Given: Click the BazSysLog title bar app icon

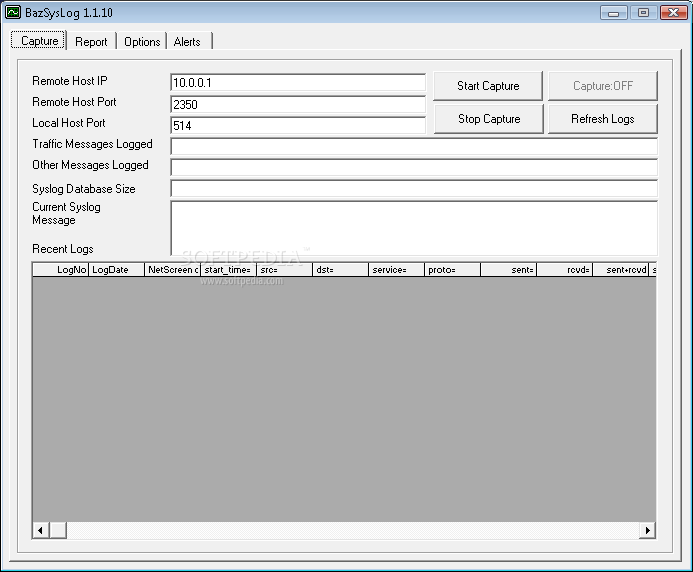Looking at the screenshot, I should (13, 12).
